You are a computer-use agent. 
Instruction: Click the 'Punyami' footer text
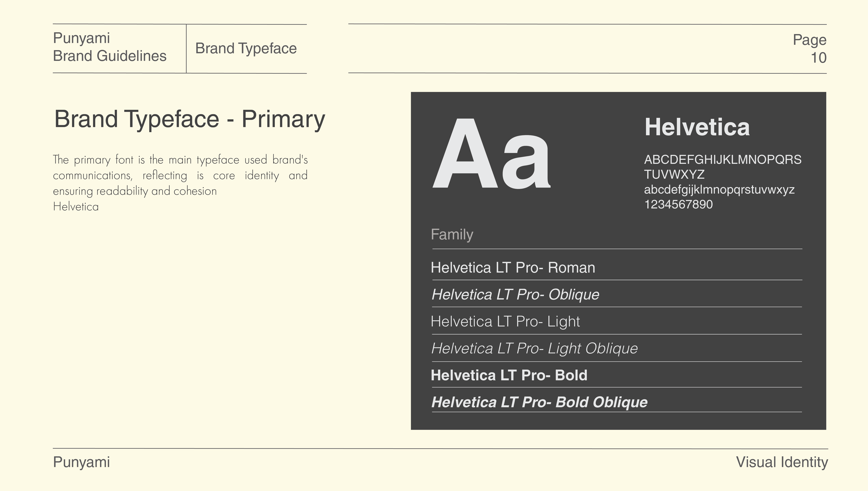(81, 462)
